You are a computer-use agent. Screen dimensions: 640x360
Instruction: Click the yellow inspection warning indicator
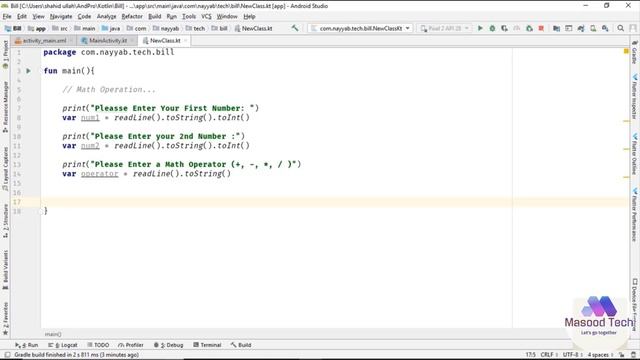tap(626, 51)
